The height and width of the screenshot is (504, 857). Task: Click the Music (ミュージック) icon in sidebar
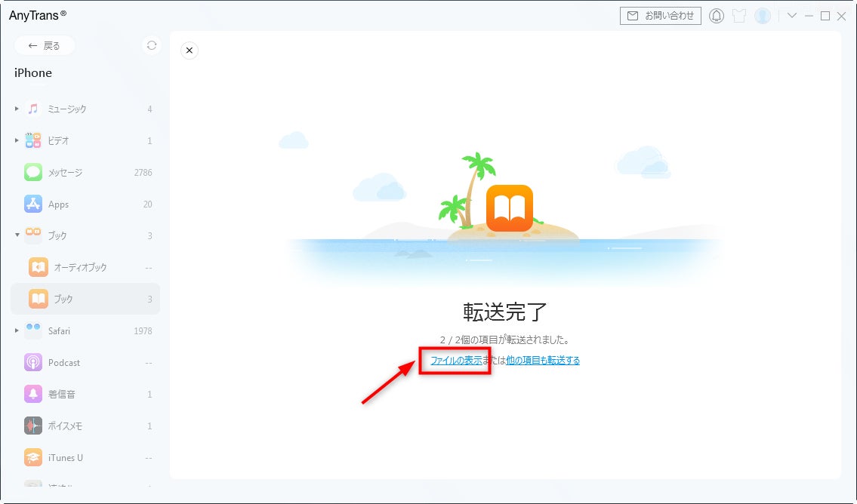(32, 109)
